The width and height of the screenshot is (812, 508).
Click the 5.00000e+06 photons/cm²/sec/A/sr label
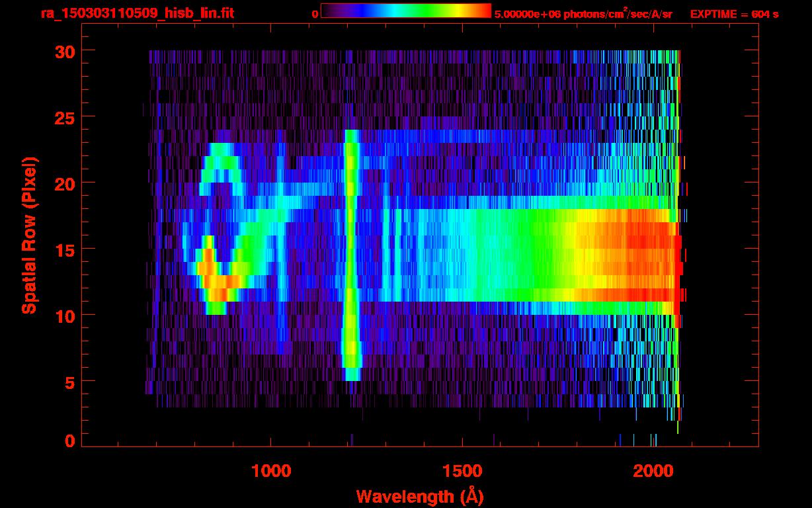[583, 13]
